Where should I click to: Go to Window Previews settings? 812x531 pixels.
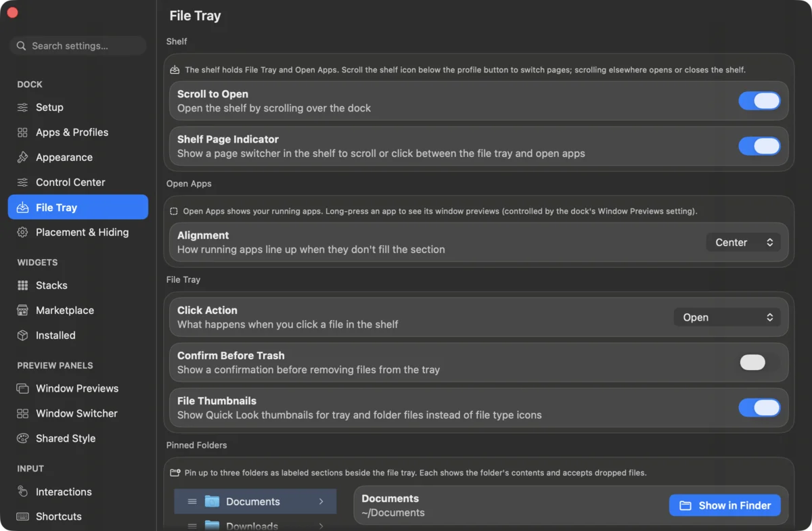(78, 389)
